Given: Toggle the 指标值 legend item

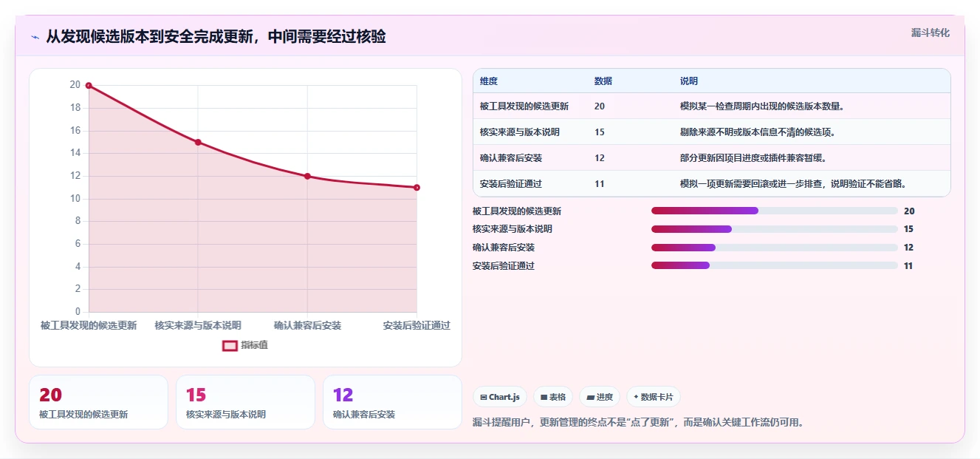Looking at the screenshot, I should click(x=246, y=345).
